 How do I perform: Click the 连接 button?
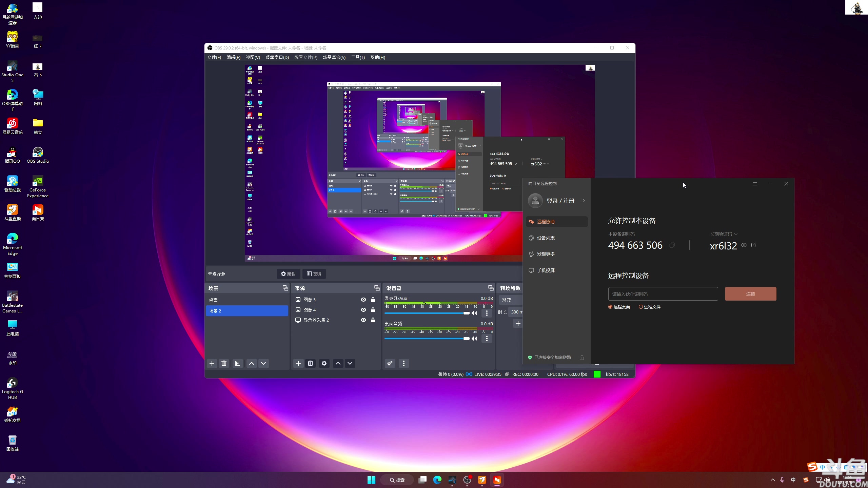[x=750, y=294]
